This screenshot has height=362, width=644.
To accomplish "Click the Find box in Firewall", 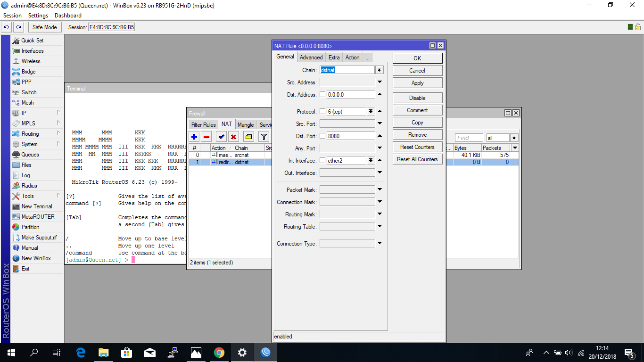I will (x=469, y=138).
